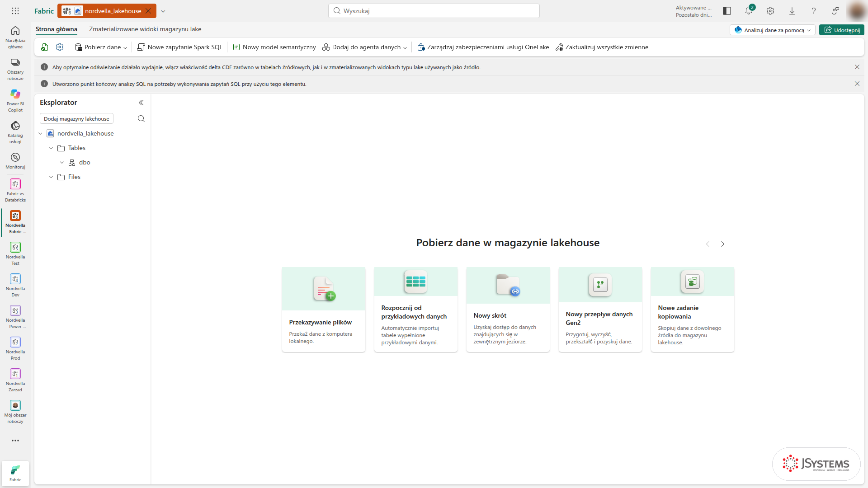
Task: Click the download arrow icon
Action: [792, 11]
